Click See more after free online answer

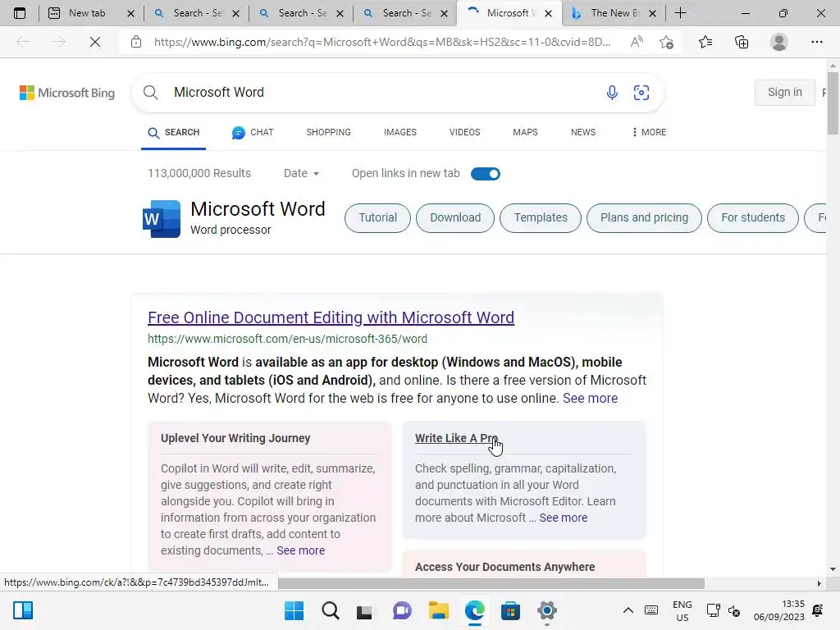pyautogui.click(x=590, y=399)
